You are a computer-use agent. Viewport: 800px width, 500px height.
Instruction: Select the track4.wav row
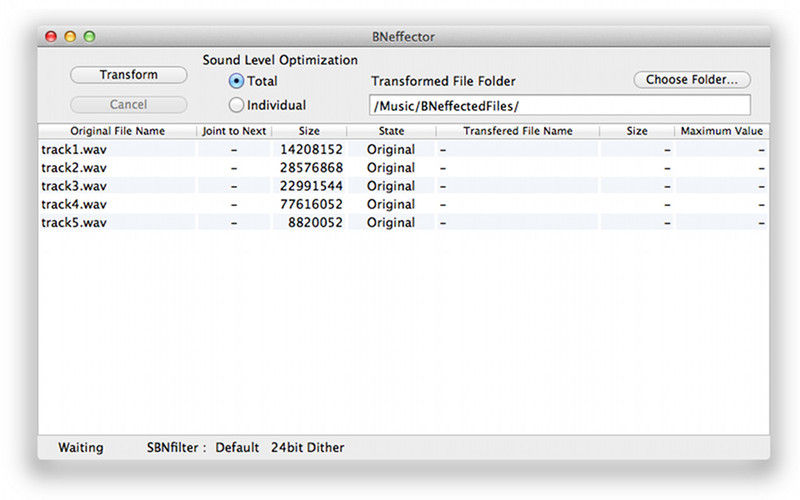click(404, 205)
